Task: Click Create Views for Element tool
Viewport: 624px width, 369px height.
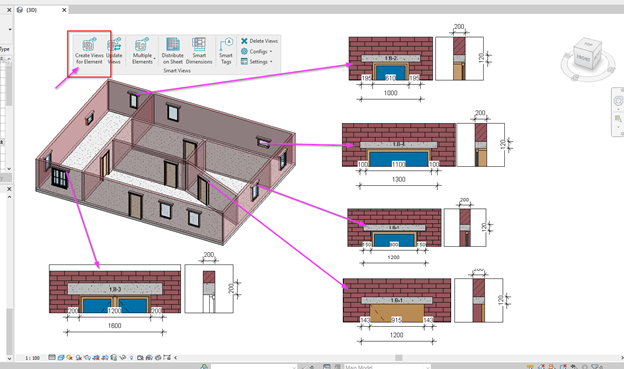Action: pos(89,51)
